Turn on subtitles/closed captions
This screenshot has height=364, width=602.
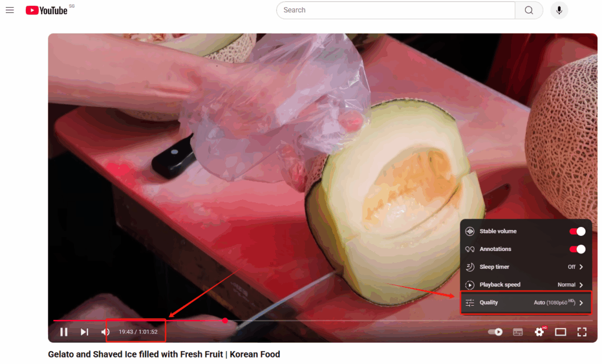[x=517, y=332]
